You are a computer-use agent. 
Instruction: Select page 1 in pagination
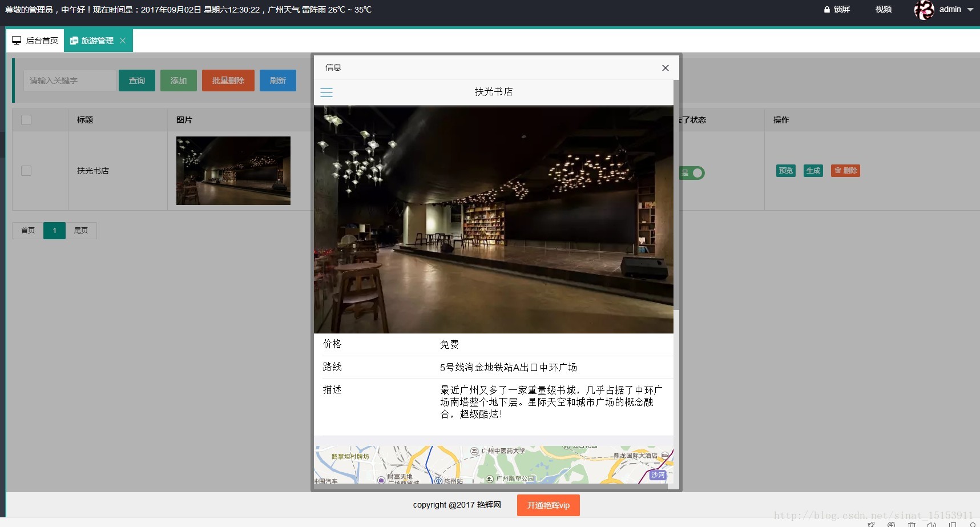click(x=55, y=231)
